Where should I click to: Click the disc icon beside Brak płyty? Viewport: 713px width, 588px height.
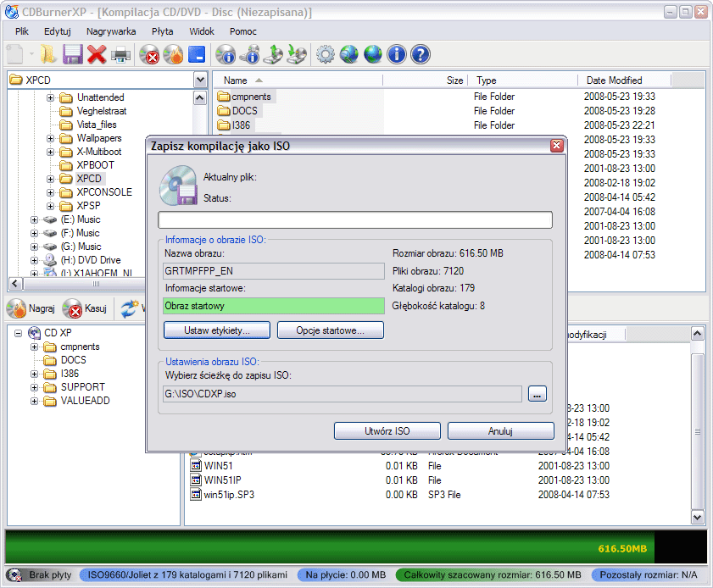(14, 574)
